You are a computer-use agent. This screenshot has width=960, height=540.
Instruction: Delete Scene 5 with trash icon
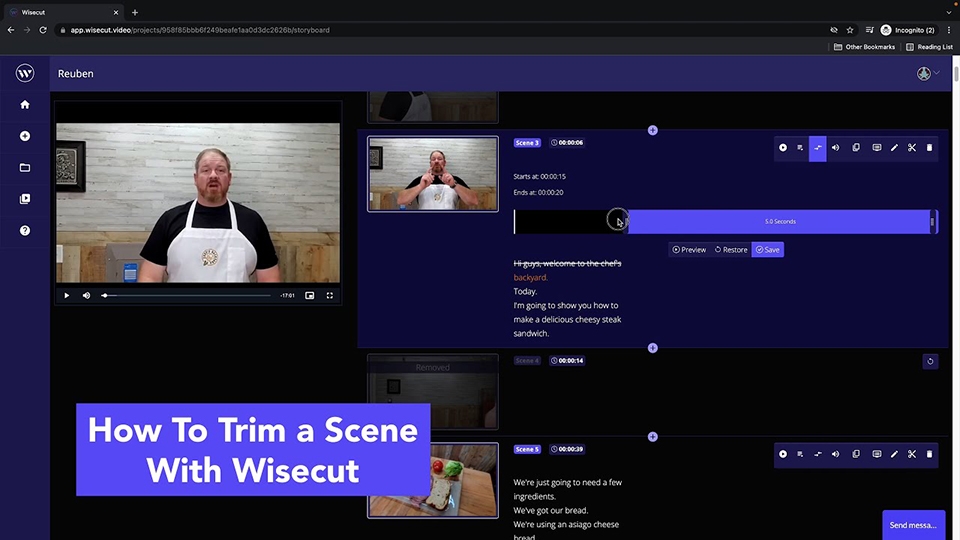pos(929,454)
